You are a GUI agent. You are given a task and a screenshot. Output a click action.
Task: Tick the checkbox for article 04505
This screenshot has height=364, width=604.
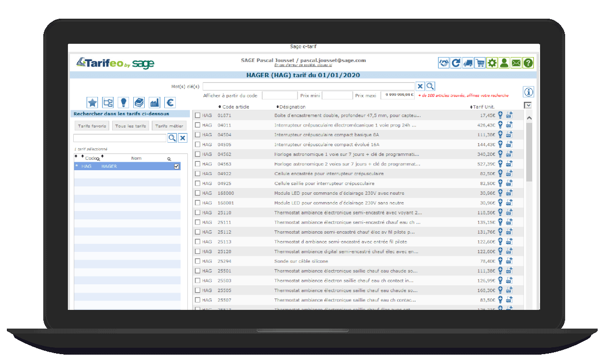[197, 144]
